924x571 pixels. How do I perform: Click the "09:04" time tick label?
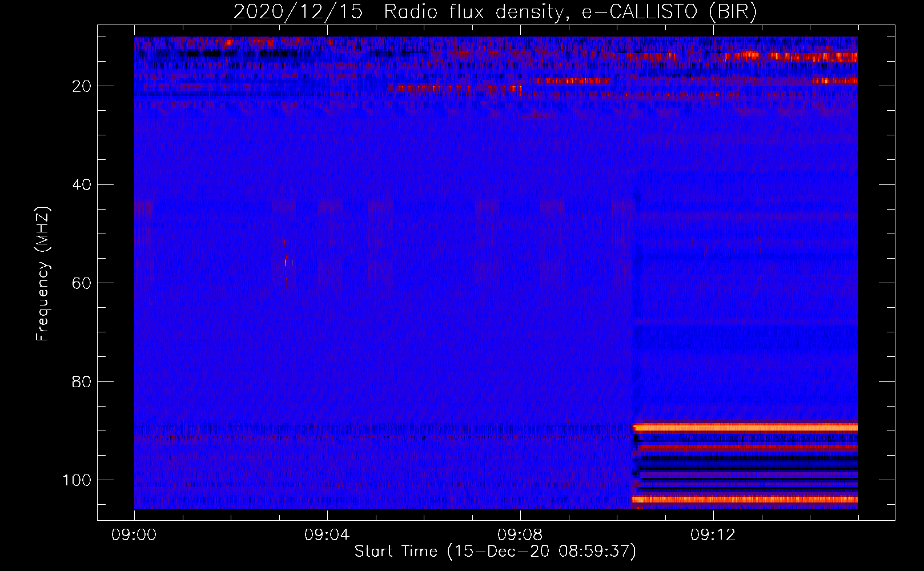[327, 535]
